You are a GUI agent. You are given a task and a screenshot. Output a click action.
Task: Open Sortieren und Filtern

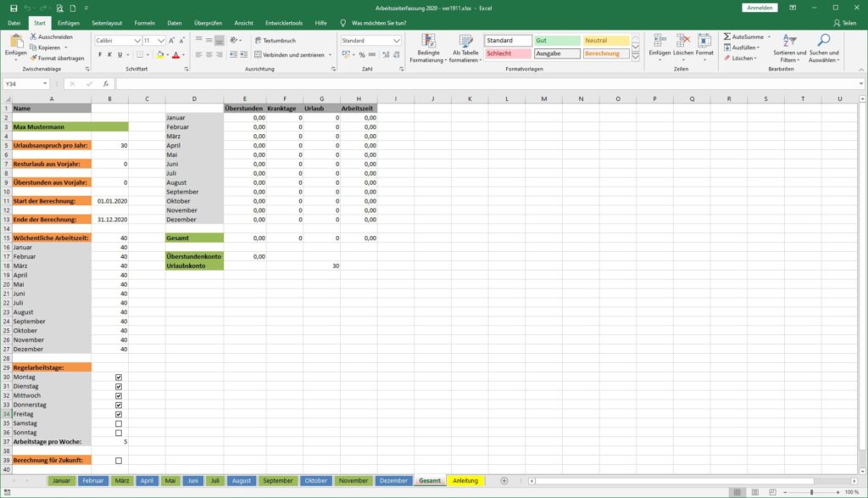(789, 48)
